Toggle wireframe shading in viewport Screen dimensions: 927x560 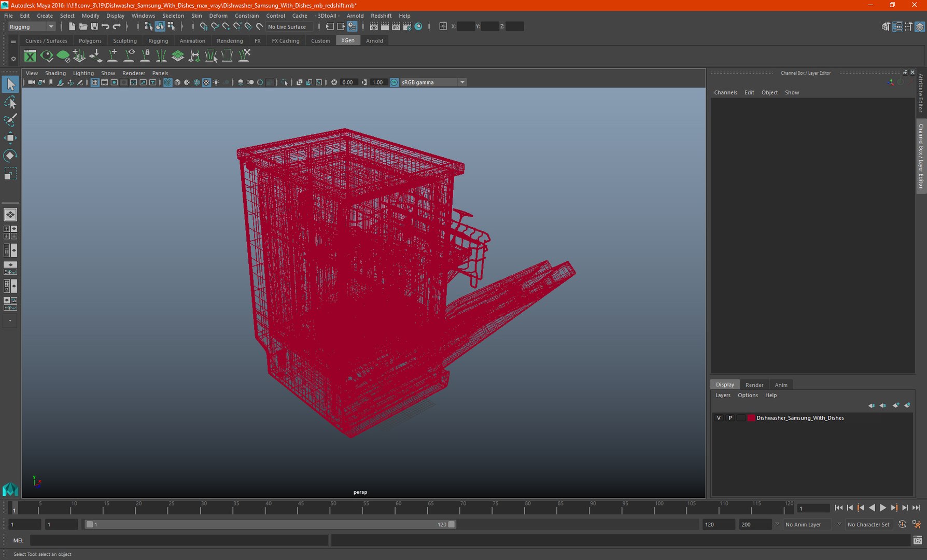pyautogui.click(x=168, y=82)
